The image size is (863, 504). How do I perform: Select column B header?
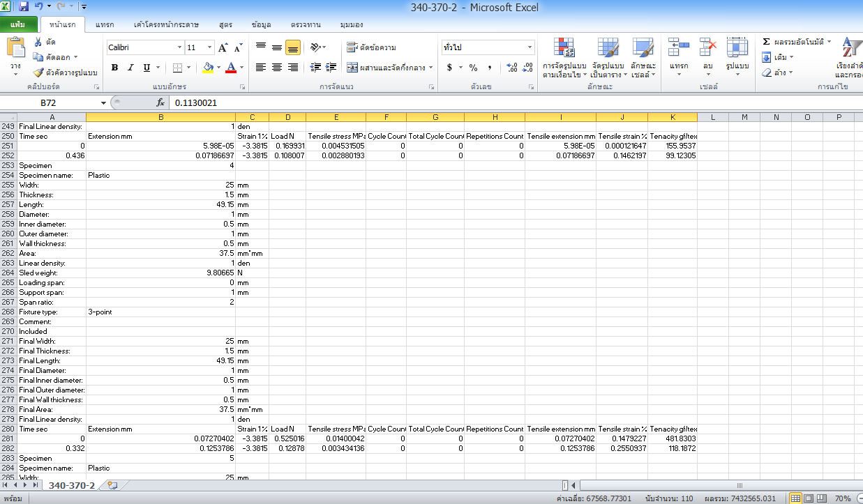(160, 117)
